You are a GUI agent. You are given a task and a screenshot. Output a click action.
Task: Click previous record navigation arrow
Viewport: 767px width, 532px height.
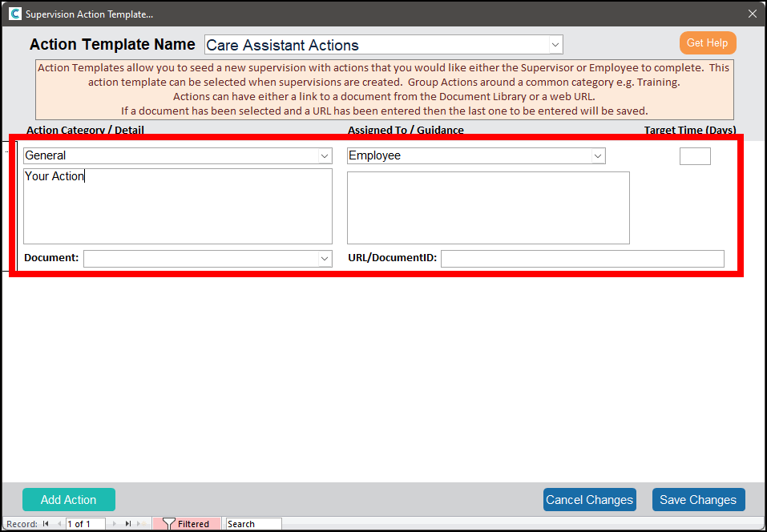click(x=59, y=524)
